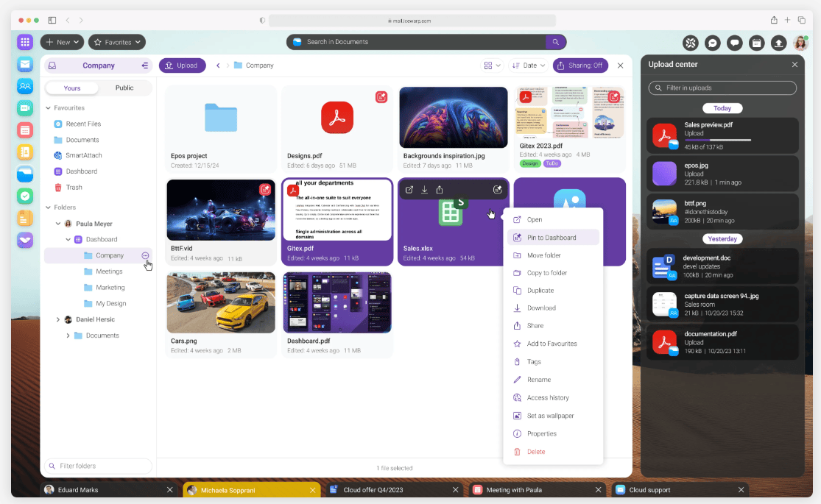This screenshot has height=504, width=821.
Task: Click the app launcher grid icon
Action: (25, 42)
